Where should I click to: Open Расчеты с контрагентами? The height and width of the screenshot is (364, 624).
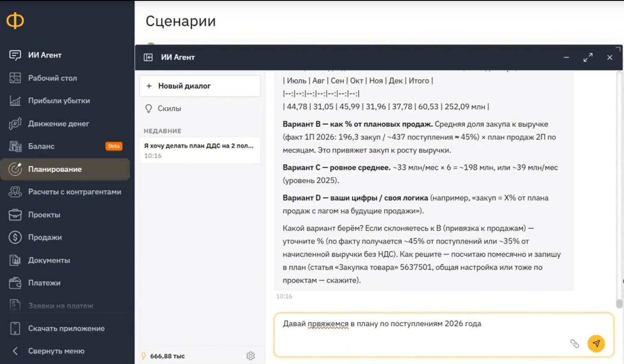[x=65, y=192]
